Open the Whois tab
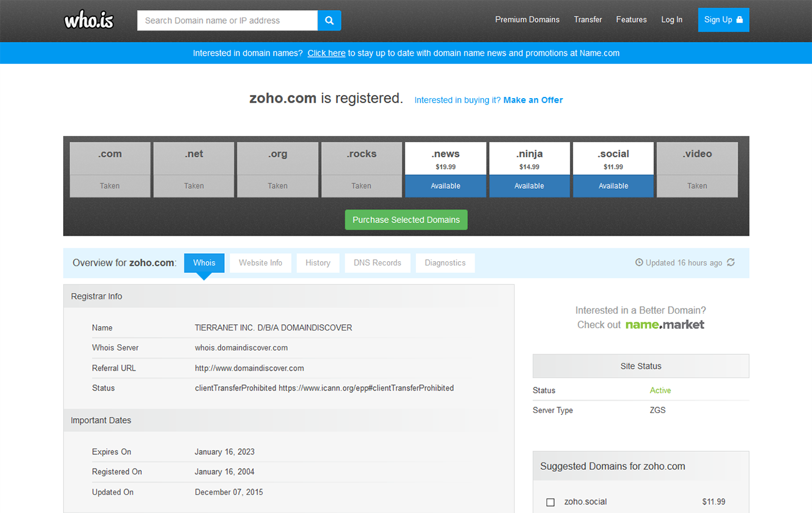Viewport: 812px width, 513px height. pos(204,262)
